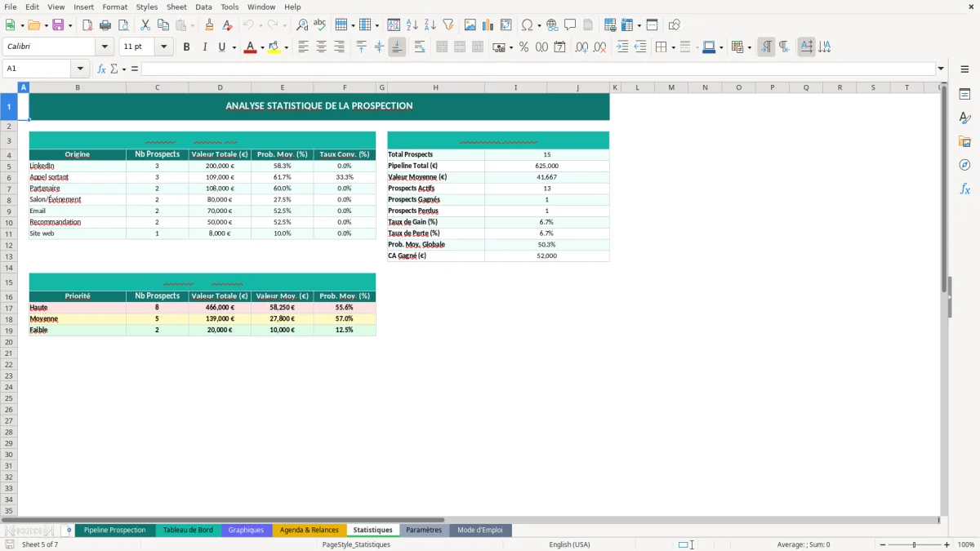980x551 pixels.
Task: Adjust the zoom slider handle
Action: (915, 544)
